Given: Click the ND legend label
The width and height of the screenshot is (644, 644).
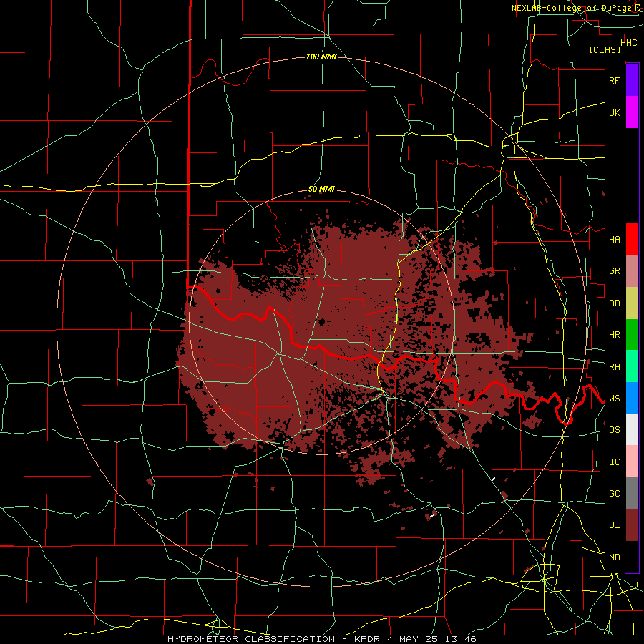Looking at the screenshot, I should click(x=614, y=557).
